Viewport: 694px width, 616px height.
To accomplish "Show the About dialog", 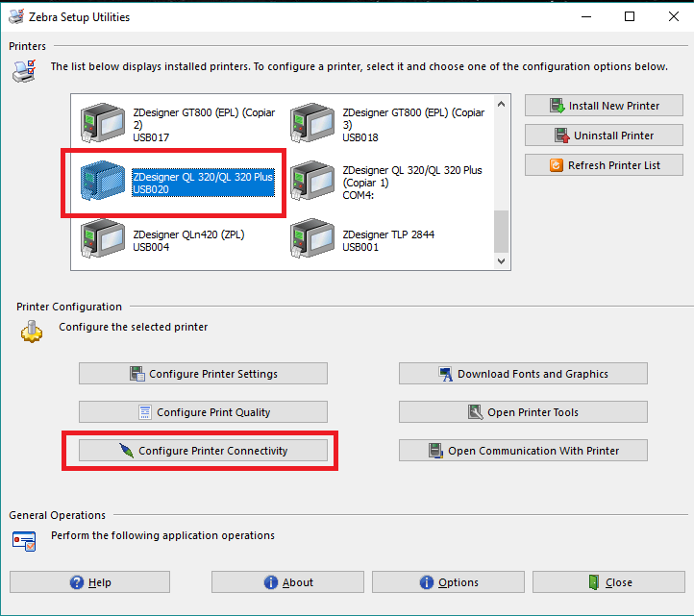I will (287, 582).
